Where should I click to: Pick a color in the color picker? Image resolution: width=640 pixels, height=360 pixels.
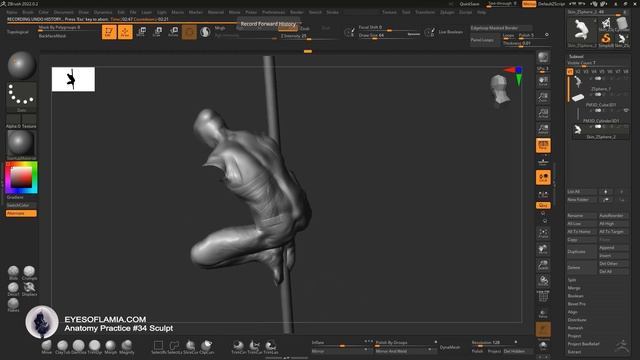click(21, 177)
